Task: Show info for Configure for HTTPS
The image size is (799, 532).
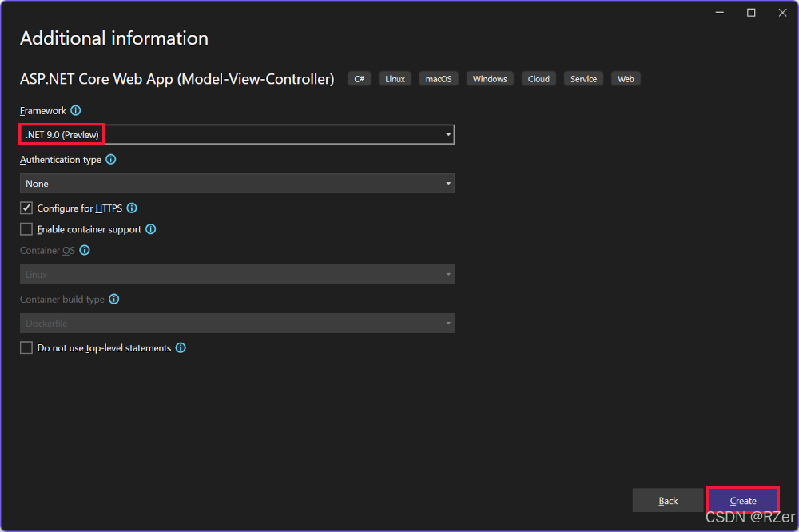Action: coord(132,208)
